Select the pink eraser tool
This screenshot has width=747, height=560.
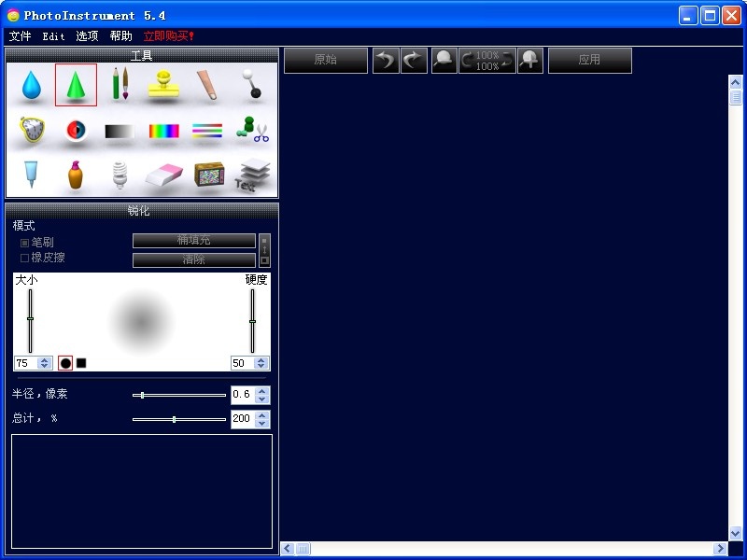164,175
